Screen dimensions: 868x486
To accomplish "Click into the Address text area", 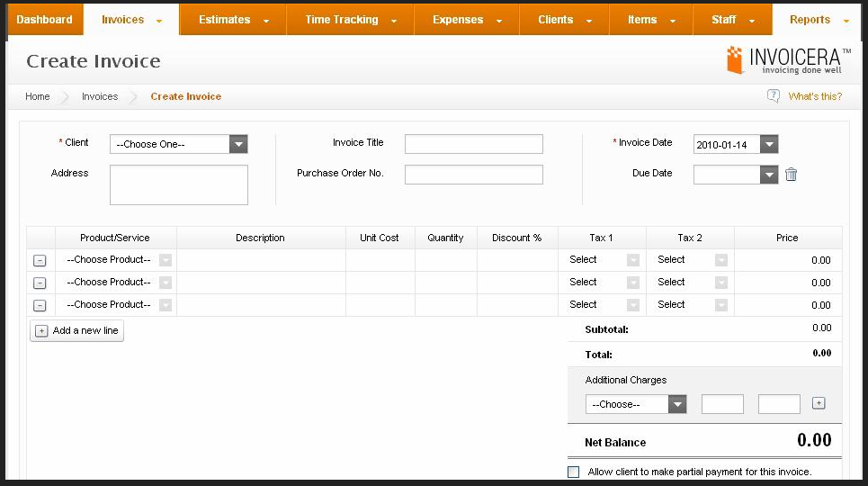I will pyautogui.click(x=179, y=185).
